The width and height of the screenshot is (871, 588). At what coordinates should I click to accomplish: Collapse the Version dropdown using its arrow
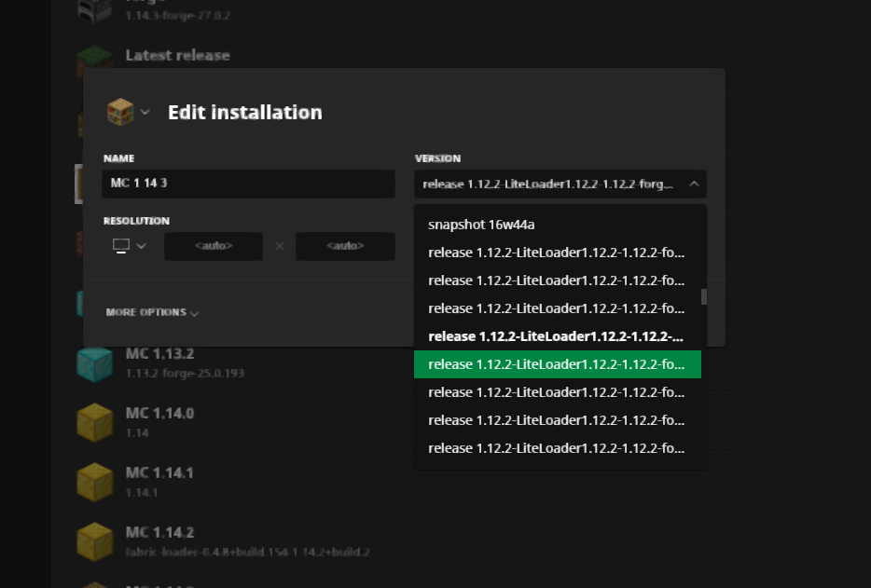point(694,185)
